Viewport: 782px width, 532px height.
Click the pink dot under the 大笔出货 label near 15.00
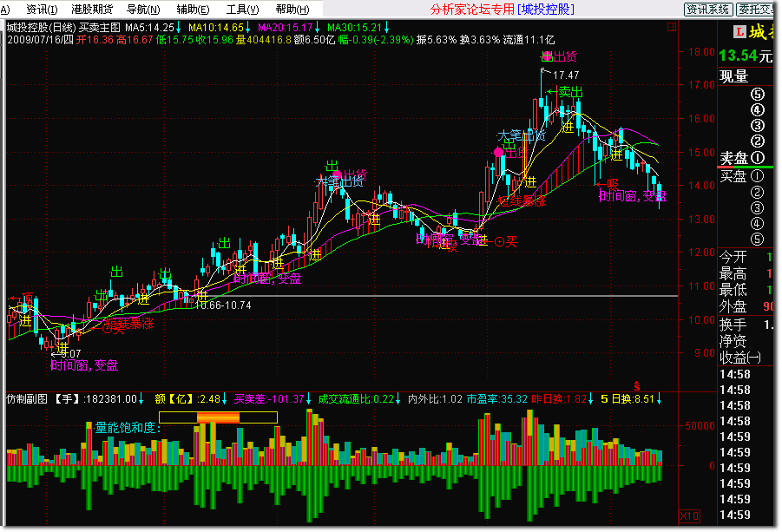point(498,152)
